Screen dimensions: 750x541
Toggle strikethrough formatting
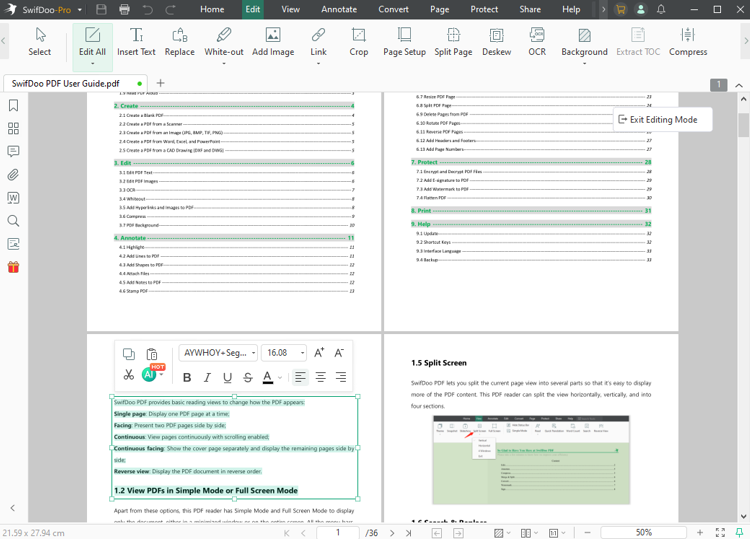(247, 377)
